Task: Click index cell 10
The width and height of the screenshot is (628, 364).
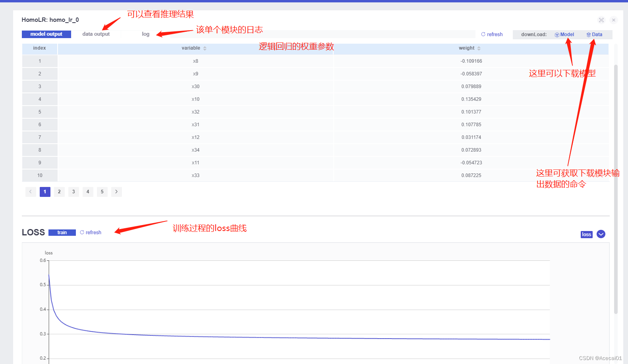Action: [x=40, y=175]
